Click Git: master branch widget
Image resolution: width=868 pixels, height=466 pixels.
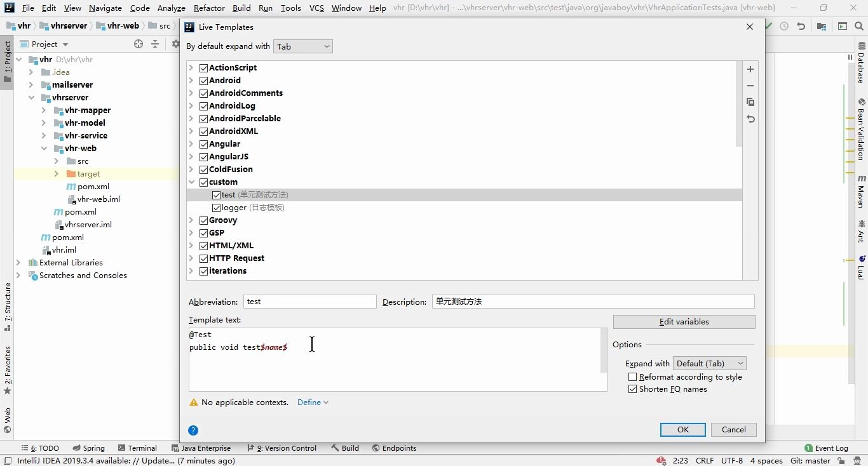point(810,461)
